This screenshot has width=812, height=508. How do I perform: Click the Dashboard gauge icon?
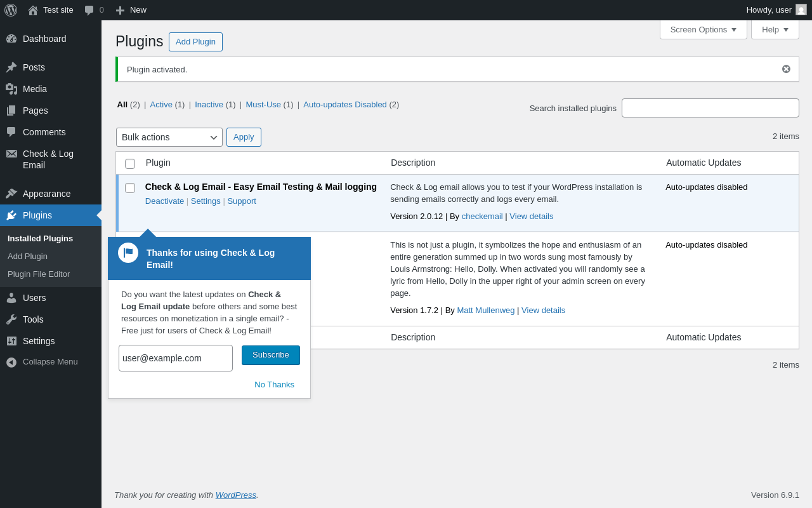pyautogui.click(x=11, y=39)
